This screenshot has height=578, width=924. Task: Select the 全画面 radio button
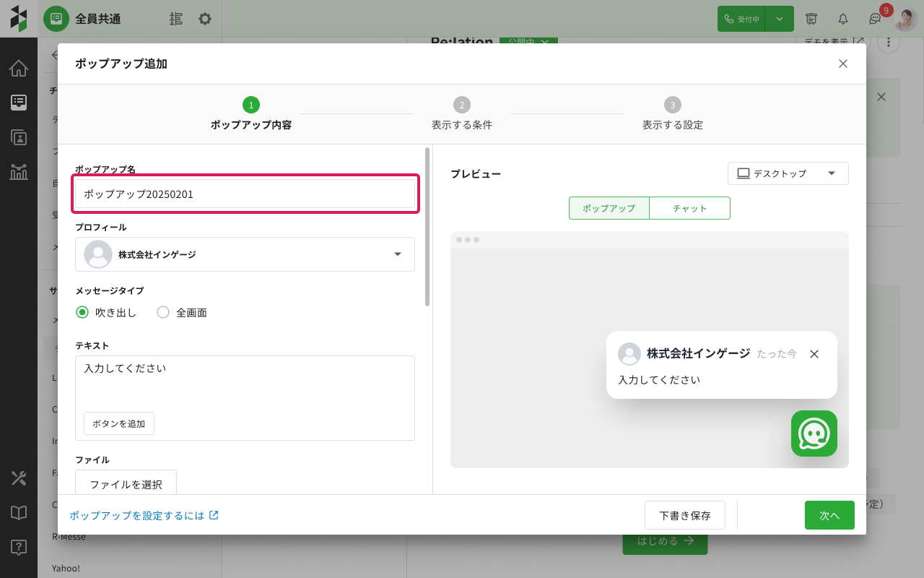click(163, 313)
